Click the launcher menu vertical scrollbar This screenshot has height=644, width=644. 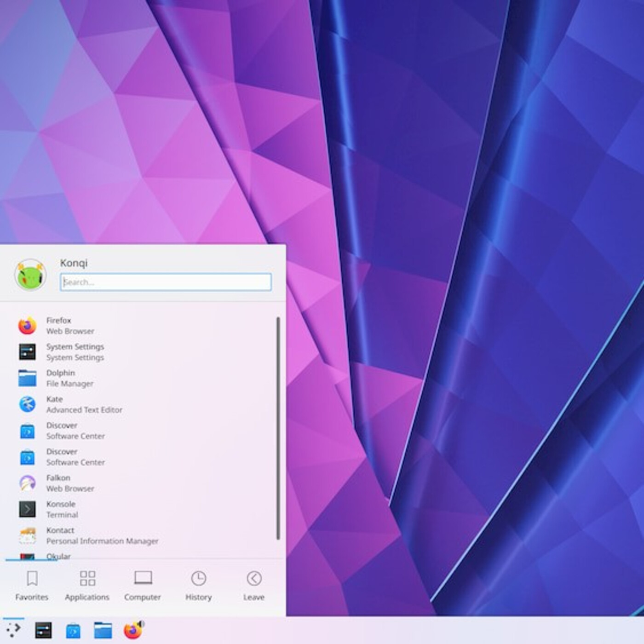(x=278, y=428)
